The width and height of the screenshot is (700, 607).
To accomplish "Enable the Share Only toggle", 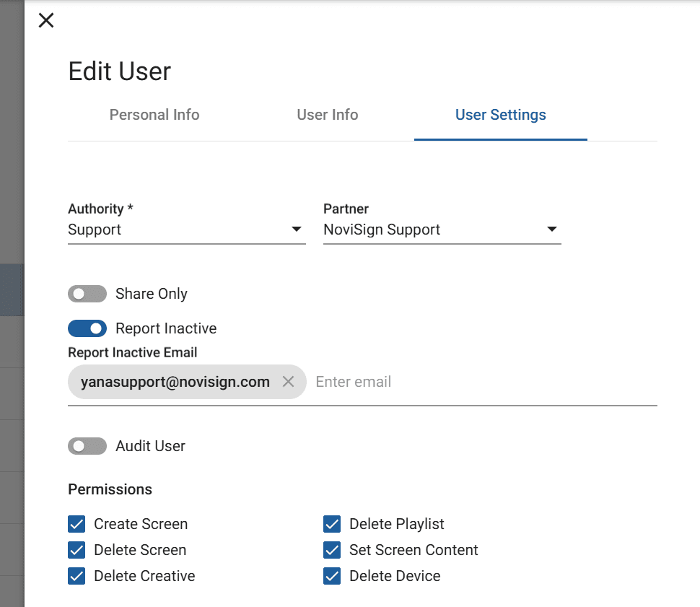I will tap(87, 294).
